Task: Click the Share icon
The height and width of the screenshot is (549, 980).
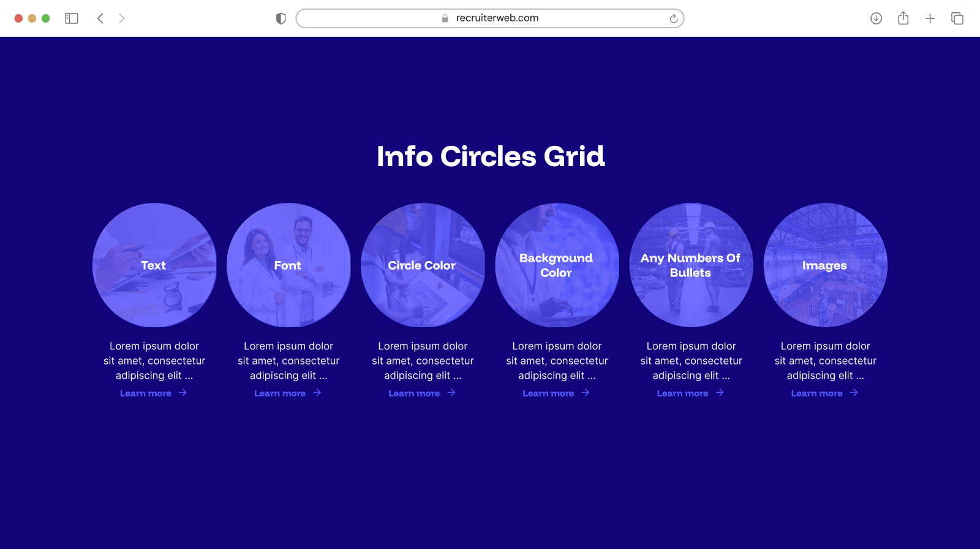Action: coord(903,18)
